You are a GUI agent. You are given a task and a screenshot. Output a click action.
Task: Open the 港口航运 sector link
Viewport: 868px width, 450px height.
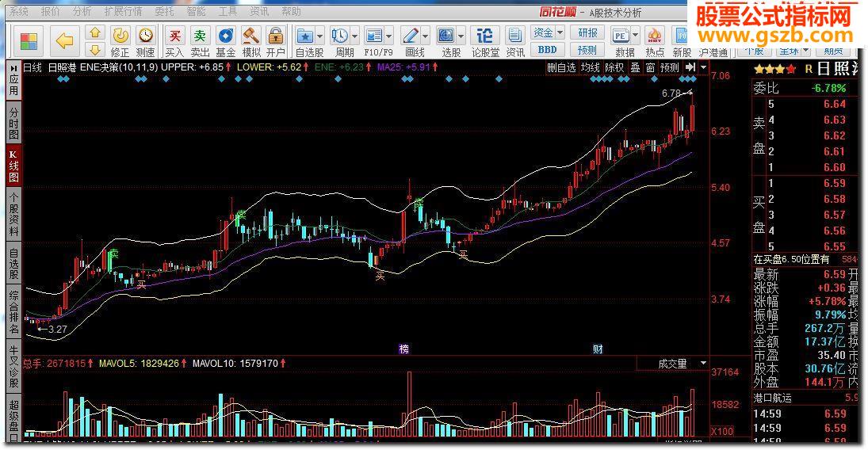tap(773, 398)
